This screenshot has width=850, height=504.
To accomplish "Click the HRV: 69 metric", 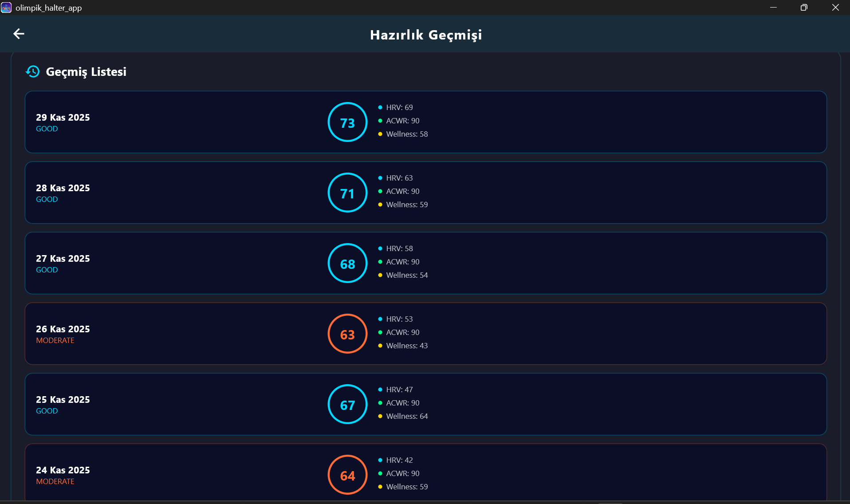I will point(399,107).
